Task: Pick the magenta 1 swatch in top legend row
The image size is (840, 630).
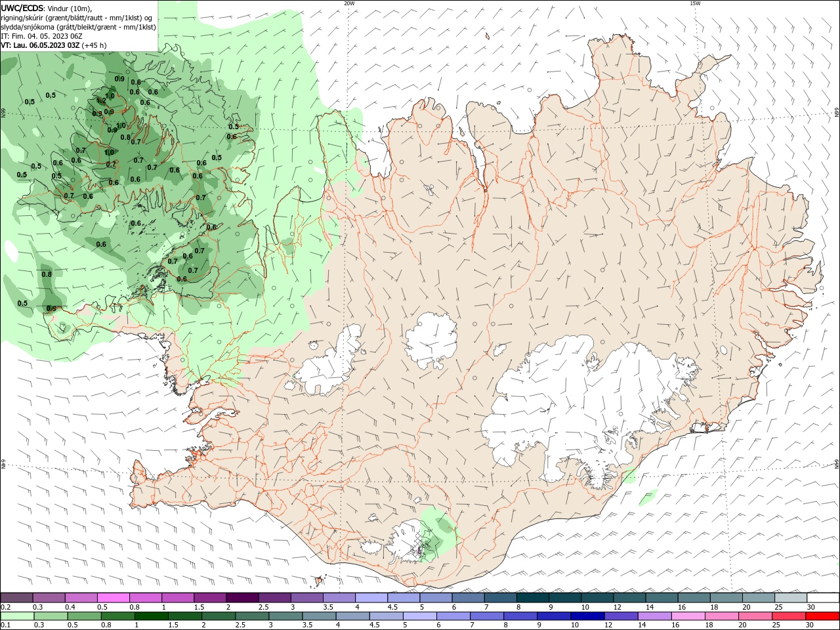Action: [x=178, y=598]
